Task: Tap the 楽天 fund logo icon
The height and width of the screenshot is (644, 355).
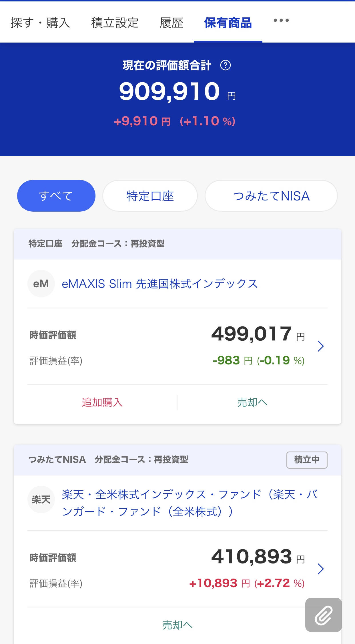Action: pos(41,499)
